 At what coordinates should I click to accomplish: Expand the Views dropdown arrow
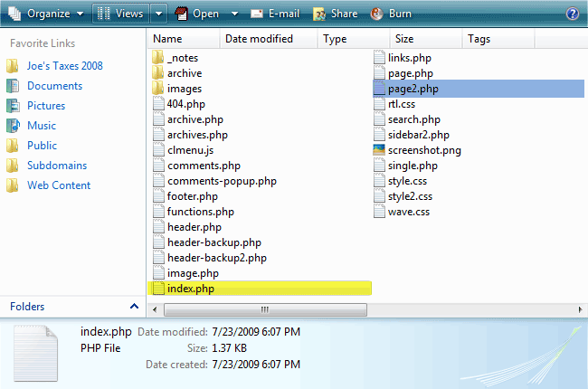click(159, 14)
